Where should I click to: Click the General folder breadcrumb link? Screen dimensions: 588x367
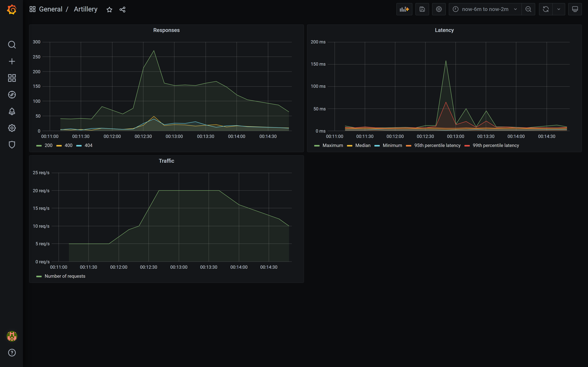(x=51, y=9)
